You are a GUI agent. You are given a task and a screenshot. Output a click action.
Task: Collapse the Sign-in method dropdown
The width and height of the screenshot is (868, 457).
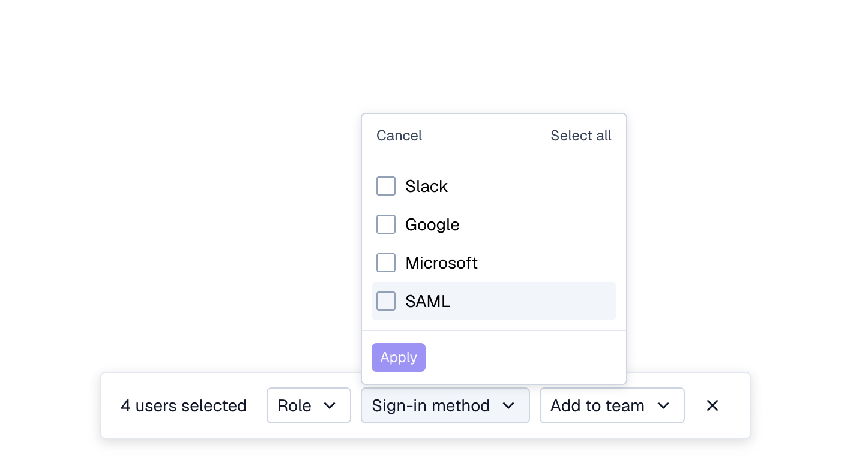click(445, 406)
